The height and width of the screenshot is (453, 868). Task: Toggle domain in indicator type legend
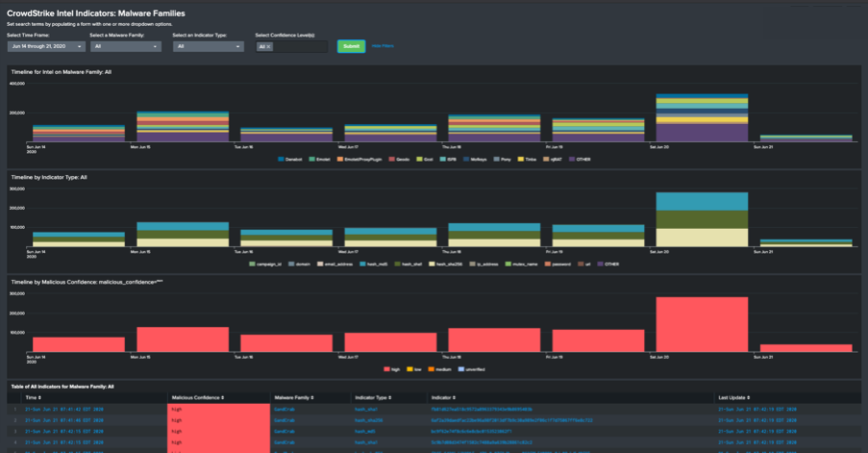click(x=300, y=264)
